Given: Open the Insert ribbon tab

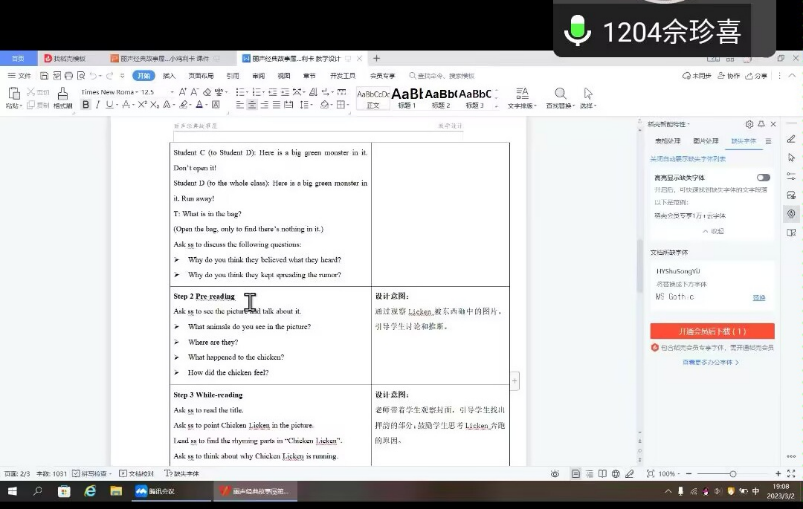Looking at the screenshot, I should [x=169, y=76].
